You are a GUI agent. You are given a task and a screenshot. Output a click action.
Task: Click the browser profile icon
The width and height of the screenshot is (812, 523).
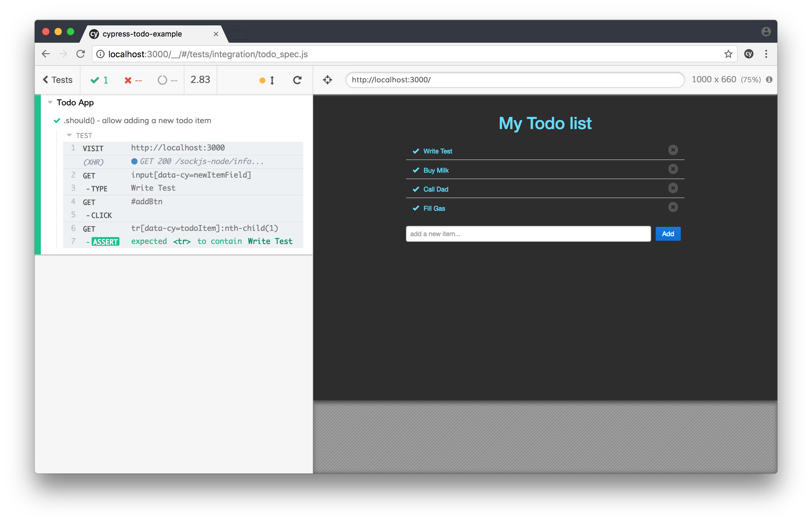coord(766,31)
